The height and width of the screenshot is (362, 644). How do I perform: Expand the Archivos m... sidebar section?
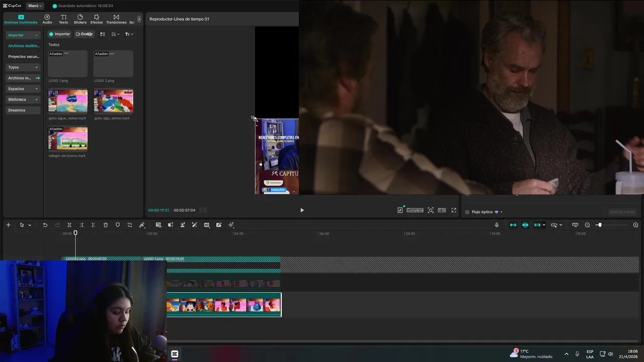tap(23, 78)
